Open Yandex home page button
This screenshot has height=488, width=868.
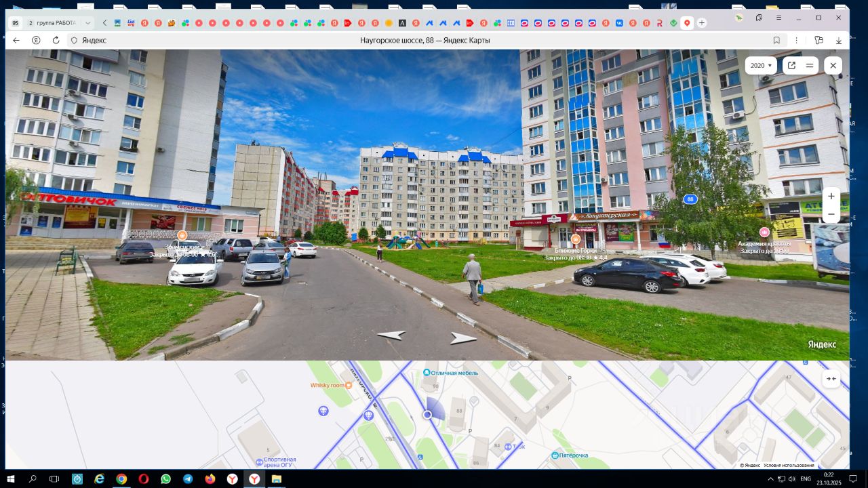(x=36, y=41)
